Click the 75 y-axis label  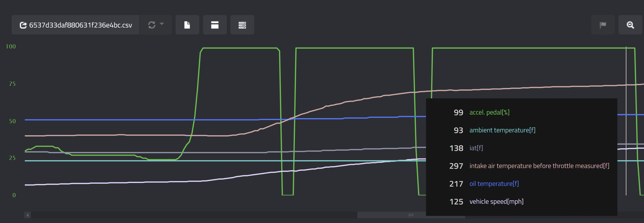12,84
